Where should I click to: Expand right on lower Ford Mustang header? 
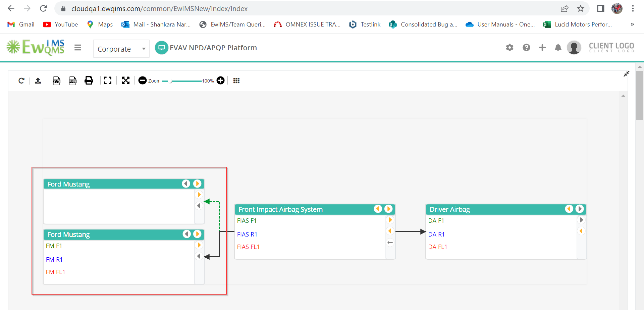pyautogui.click(x=198, y=234)
